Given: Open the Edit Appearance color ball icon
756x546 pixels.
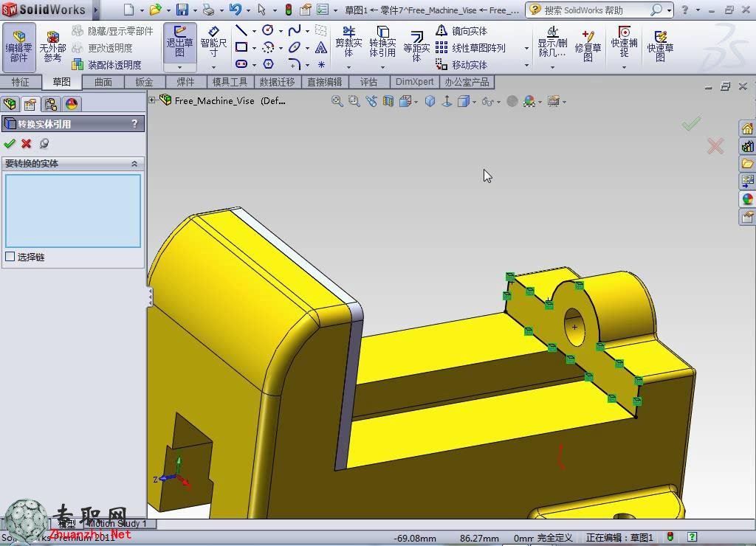Looking at the screenshot, I should click(529, 101).
